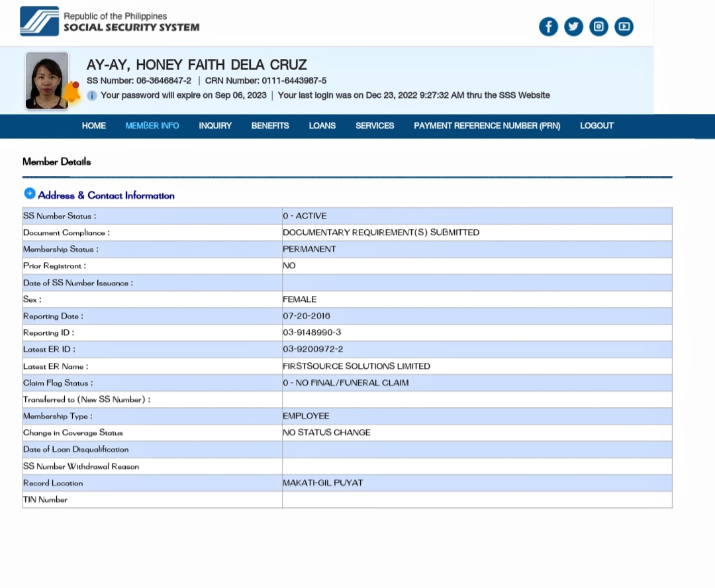This screenshot has width=715, height=588.
Task: Open the INQUIRY menu
Action: [x=215, y=126]
